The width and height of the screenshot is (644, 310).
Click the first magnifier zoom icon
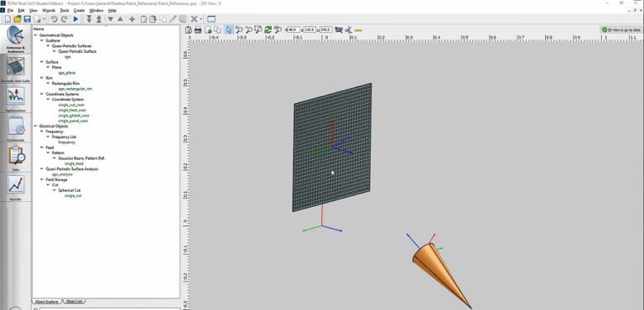tap(239, 30)
